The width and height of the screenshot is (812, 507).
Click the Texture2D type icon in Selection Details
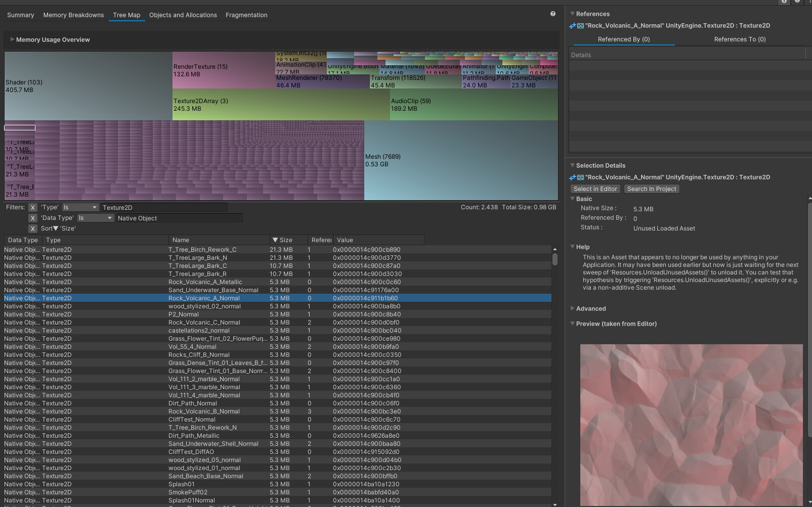[580, 177]
